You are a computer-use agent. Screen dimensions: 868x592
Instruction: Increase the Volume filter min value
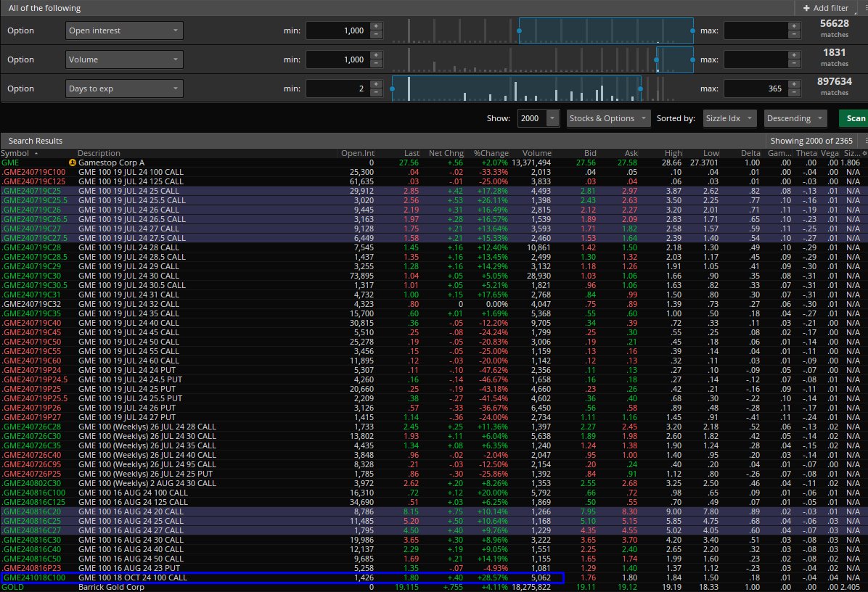point(377,54)
